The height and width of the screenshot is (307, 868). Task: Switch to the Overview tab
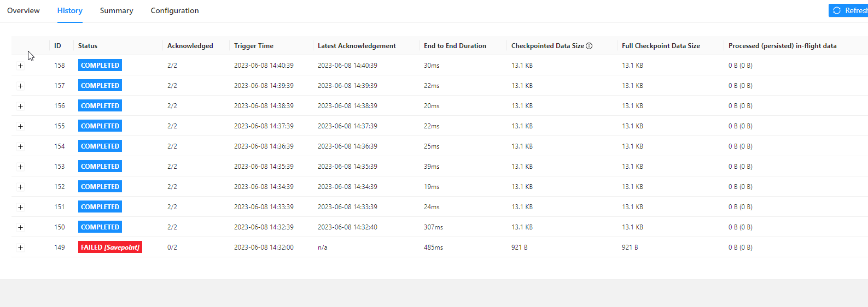coord(24,10)
